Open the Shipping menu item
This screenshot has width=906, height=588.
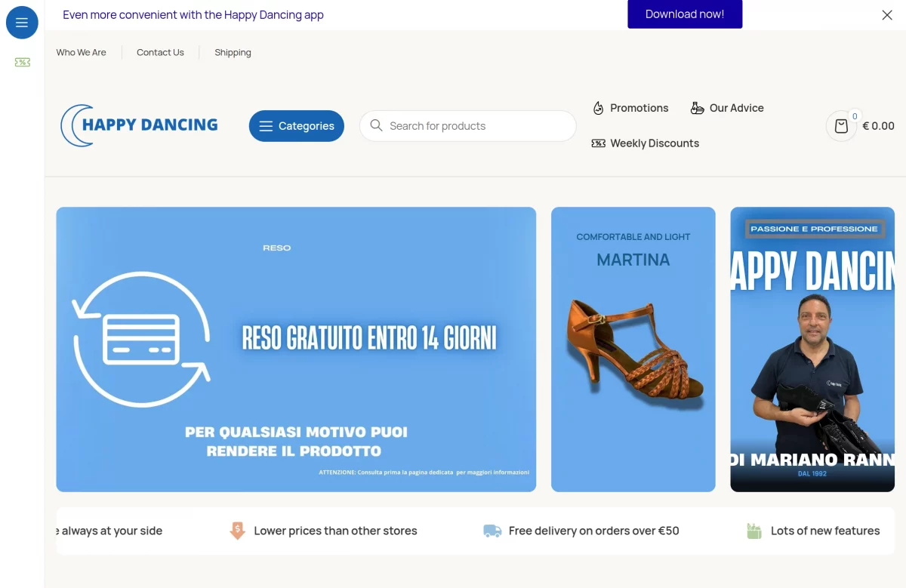pyautogui.click(x=233, y=52)
